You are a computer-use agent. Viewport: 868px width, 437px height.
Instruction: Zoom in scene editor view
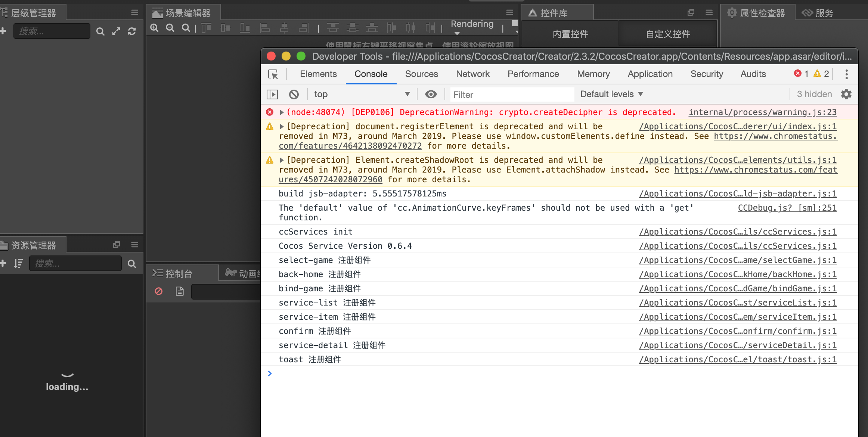(x=155, y=28)
